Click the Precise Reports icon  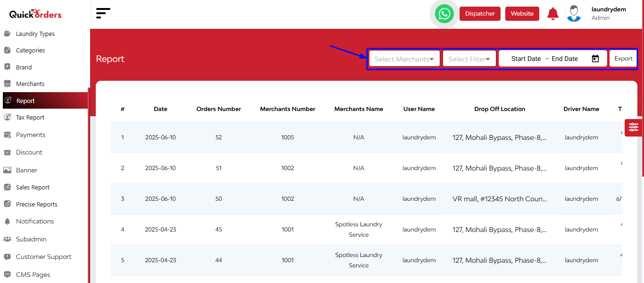click(x=7, y=204)
